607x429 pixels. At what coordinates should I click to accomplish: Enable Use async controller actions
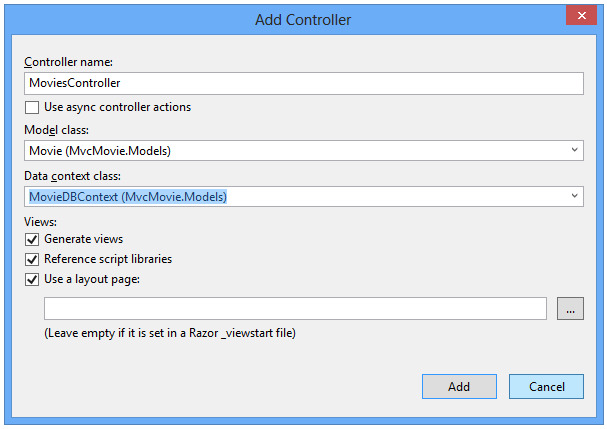(32, 107)
